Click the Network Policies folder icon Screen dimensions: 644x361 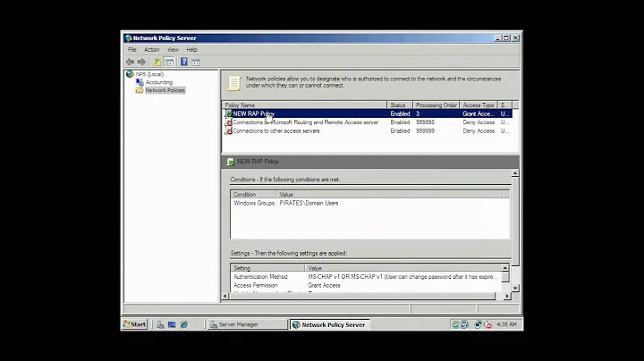pos(140,90)
